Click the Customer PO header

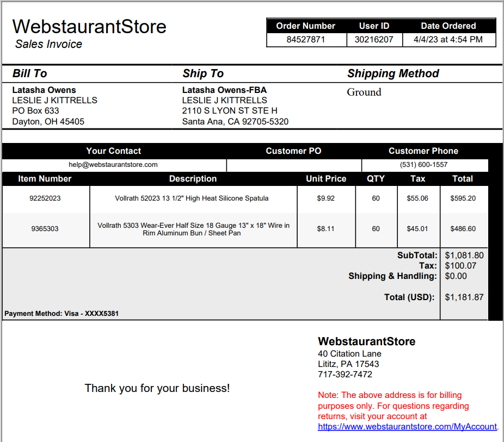point(293,151)
